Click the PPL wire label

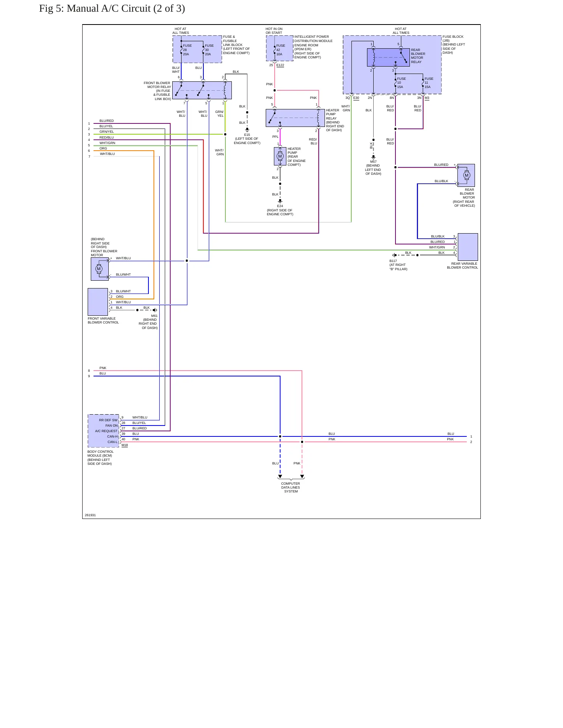pos(275,137)
